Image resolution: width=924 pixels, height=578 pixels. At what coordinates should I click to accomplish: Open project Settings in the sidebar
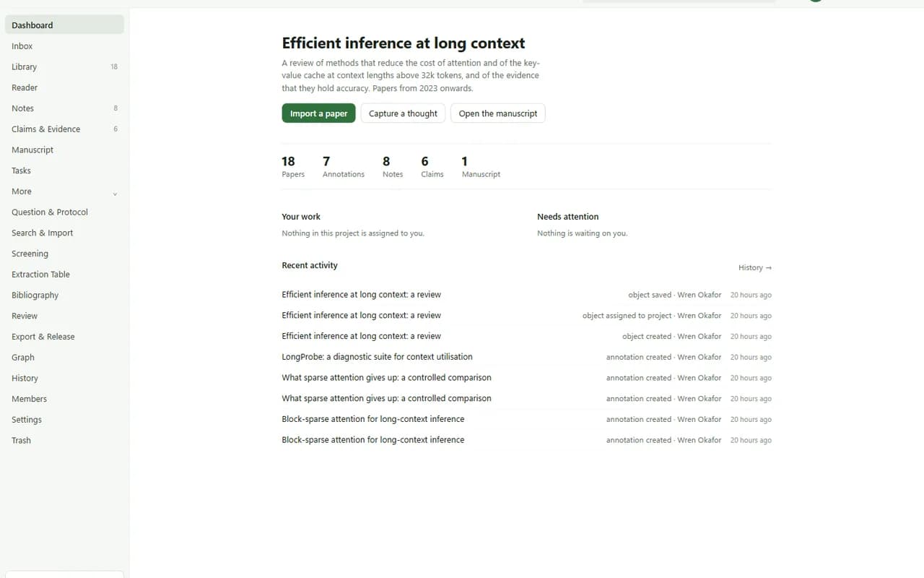click(64, 420)
